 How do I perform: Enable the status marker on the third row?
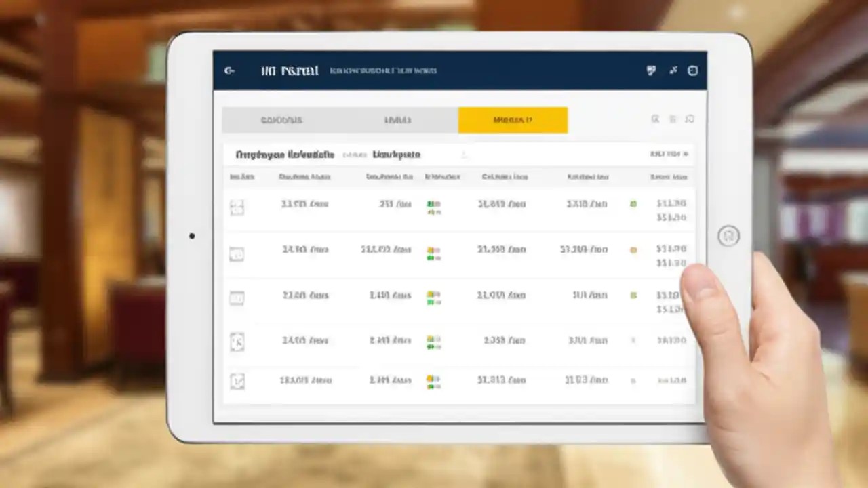(x=633, y=295)
